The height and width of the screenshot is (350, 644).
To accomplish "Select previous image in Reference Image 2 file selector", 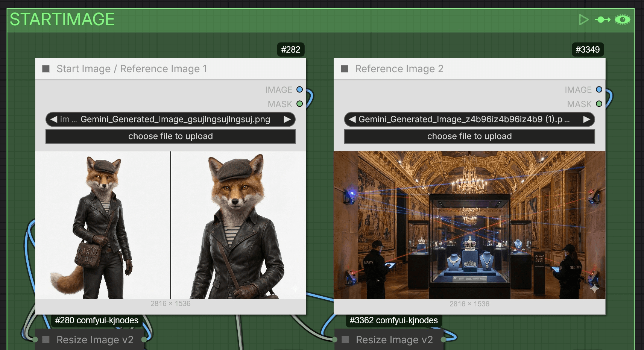I will point(352,119).
